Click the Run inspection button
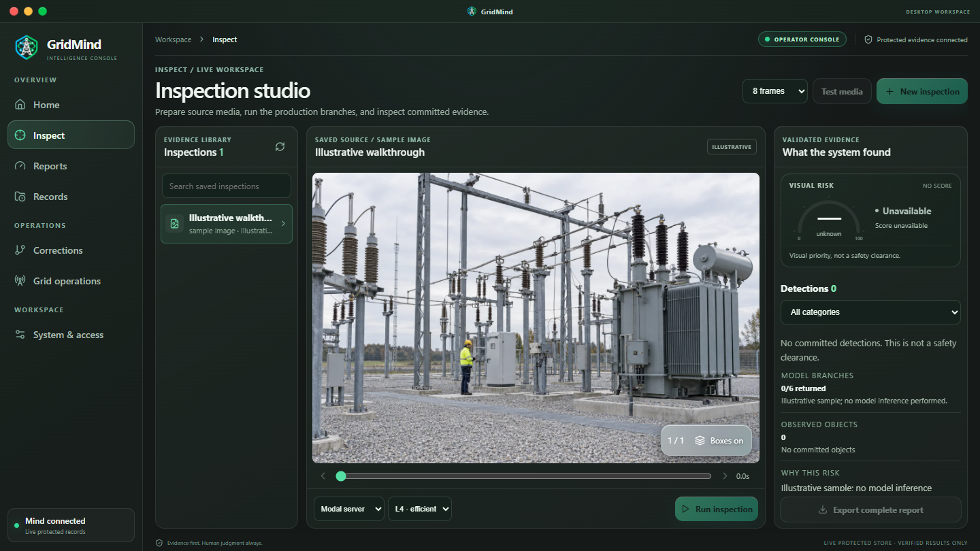Image resolution: width=980 pixels, height=551 pixels. coord(717,509)
